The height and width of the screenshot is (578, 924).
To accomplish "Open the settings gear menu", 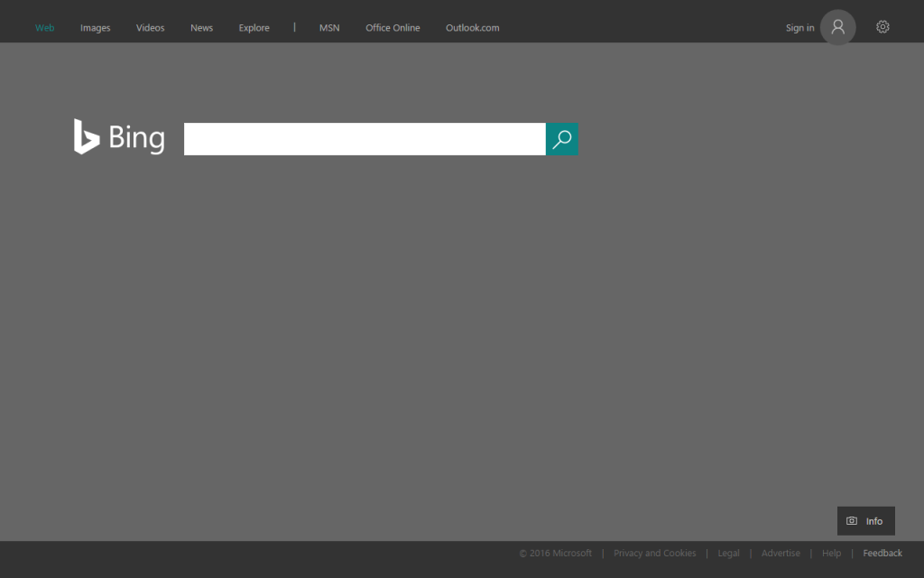I will 882,27.
